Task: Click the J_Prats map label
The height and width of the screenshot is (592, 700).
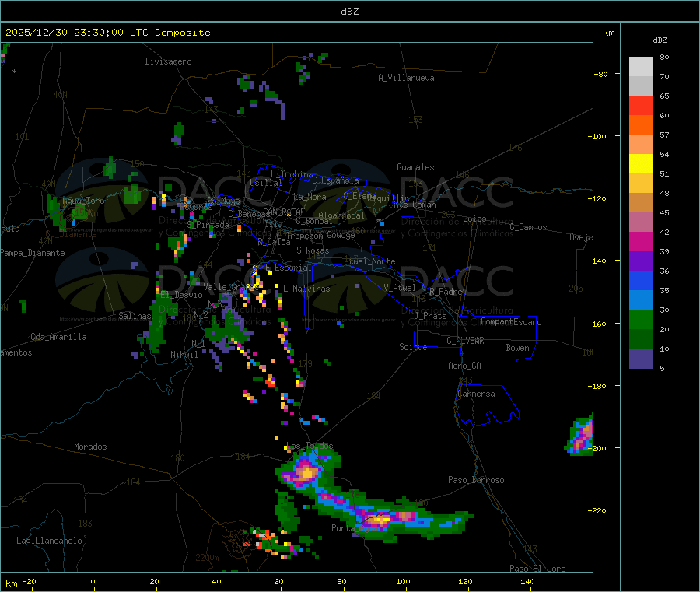Action: (431, 316)
